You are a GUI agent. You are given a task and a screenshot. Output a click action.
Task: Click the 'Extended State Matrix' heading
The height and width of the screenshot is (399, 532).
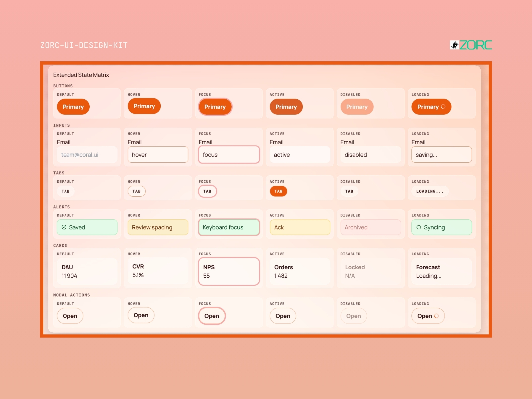tap(81, 75)
